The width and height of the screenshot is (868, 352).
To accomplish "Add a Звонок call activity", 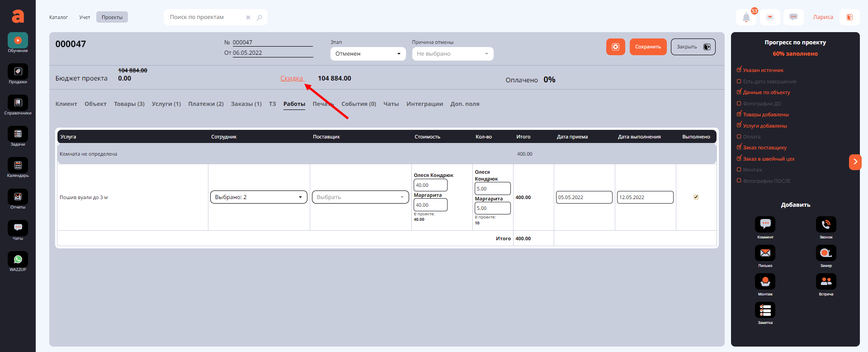I will click(x=826, y=225).
